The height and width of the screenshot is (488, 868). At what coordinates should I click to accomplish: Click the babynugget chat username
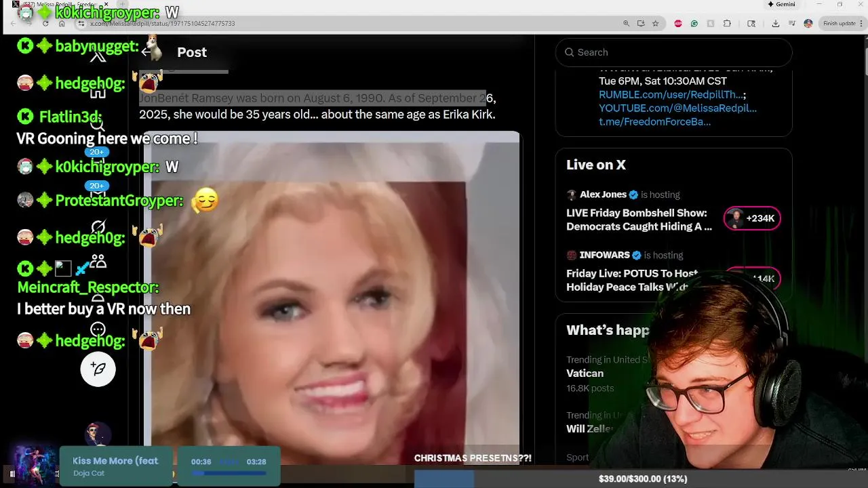[96, 46]
